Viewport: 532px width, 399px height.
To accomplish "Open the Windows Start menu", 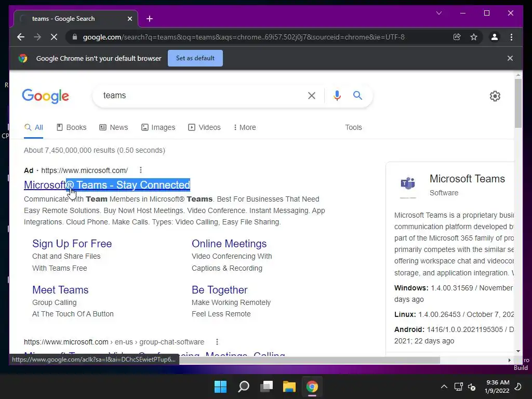I will [x=220, y=387].
